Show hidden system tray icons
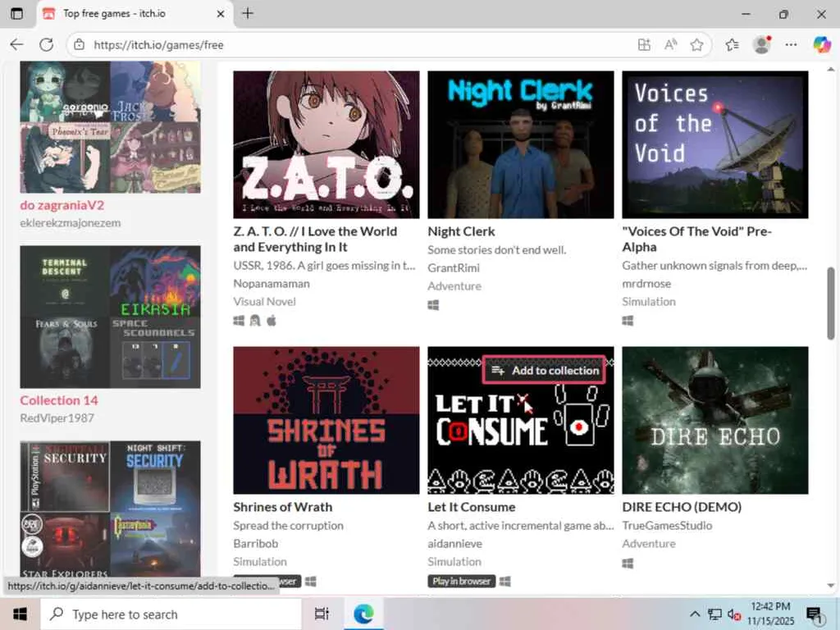This screenshot has height=630, width=840. (694, 614)
